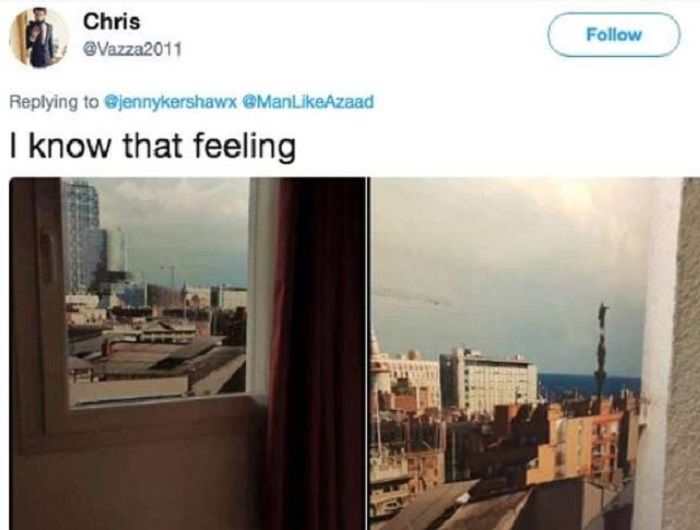Click the blue sea in the right photo
700x530 pixels.
(x=588, y=386)
